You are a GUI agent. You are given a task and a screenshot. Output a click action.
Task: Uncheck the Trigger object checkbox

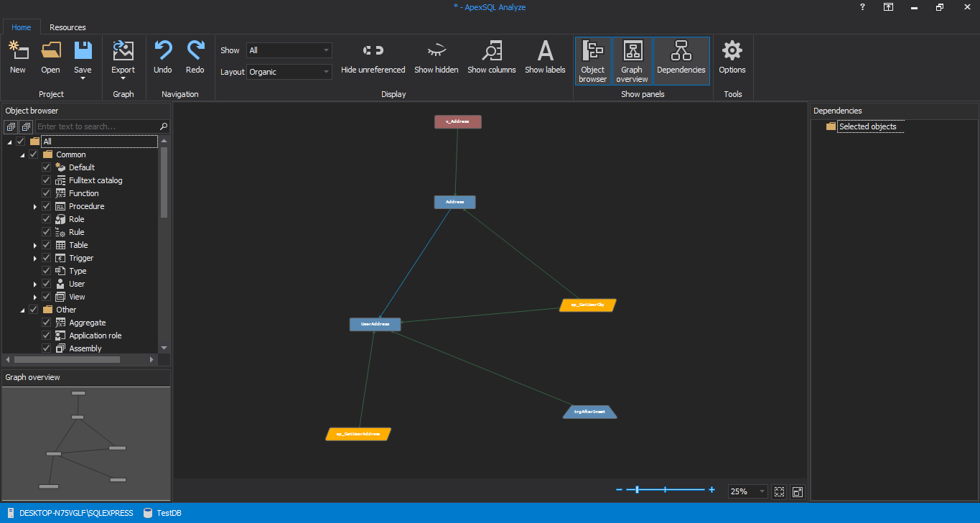[47, 258]
